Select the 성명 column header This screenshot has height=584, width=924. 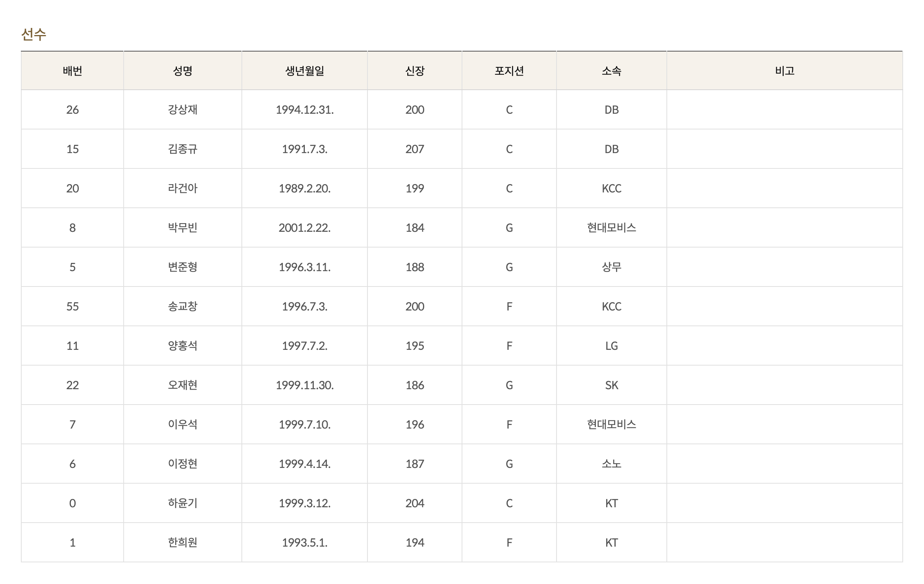pyautogui.click(x=183, y=71)
